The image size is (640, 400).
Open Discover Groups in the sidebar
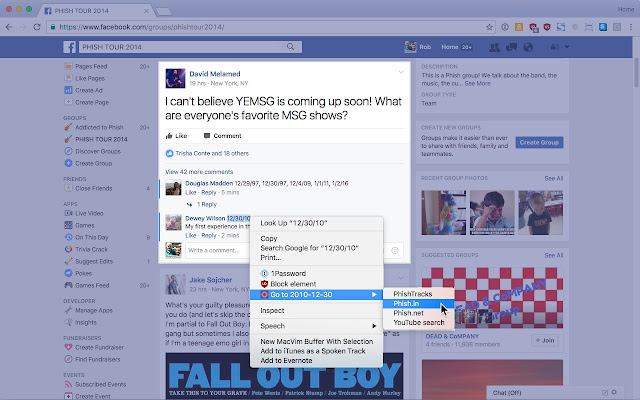pyautogui.click(x=98, y=151)
